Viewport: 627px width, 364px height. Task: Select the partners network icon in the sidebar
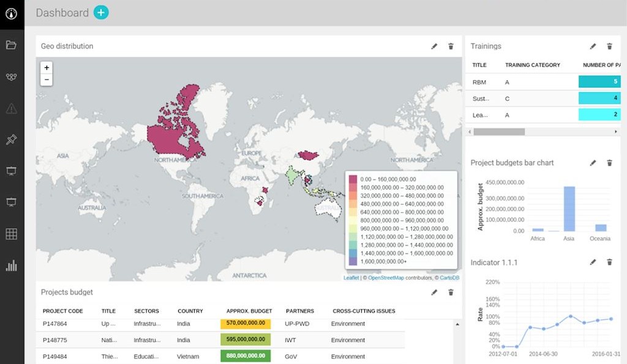click(12, 76)
